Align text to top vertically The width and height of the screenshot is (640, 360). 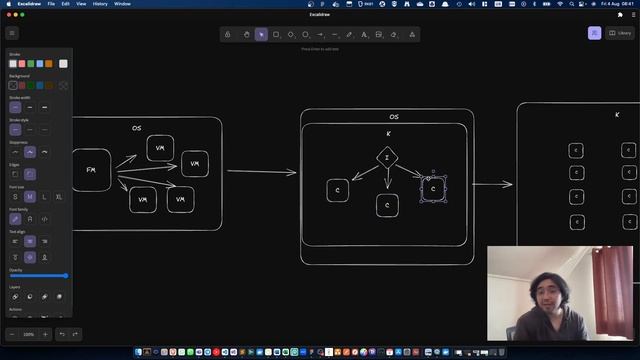(15, 258)
